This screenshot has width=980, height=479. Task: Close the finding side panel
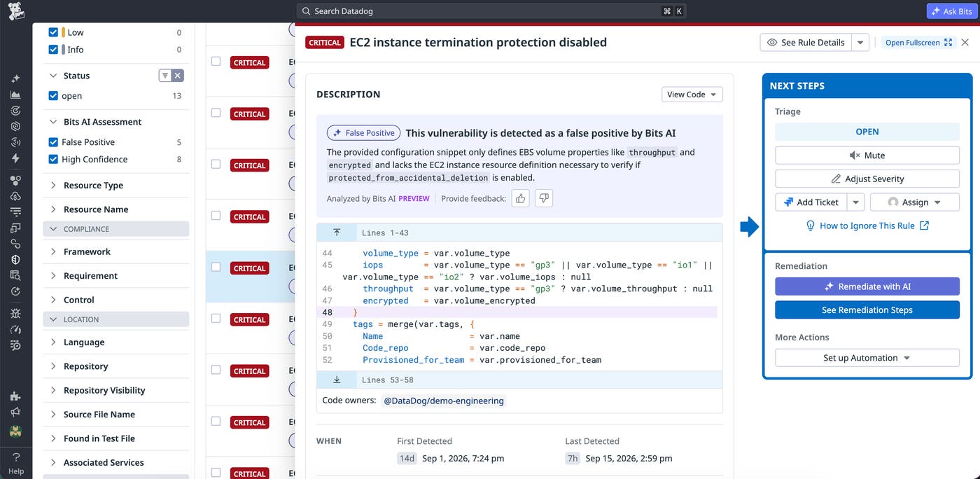point(965,43)
